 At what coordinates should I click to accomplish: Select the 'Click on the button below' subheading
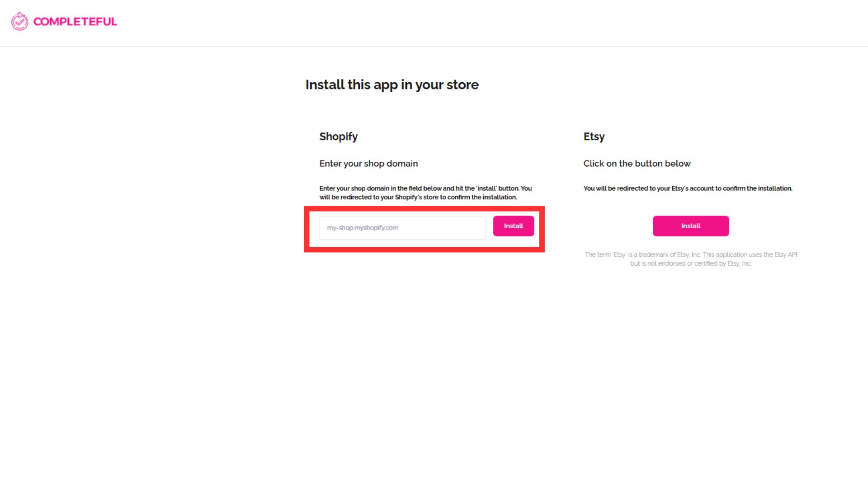coord(637,164)
